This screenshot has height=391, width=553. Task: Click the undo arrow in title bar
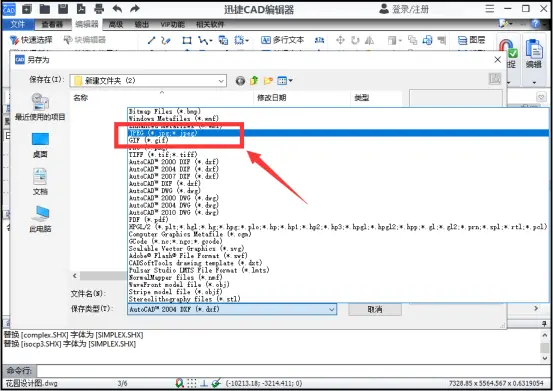coord(117,8)
